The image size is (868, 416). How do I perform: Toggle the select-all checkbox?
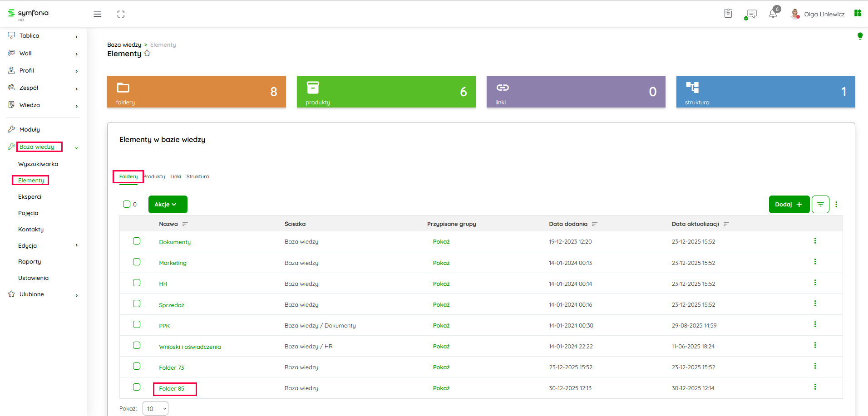(127, 204)
